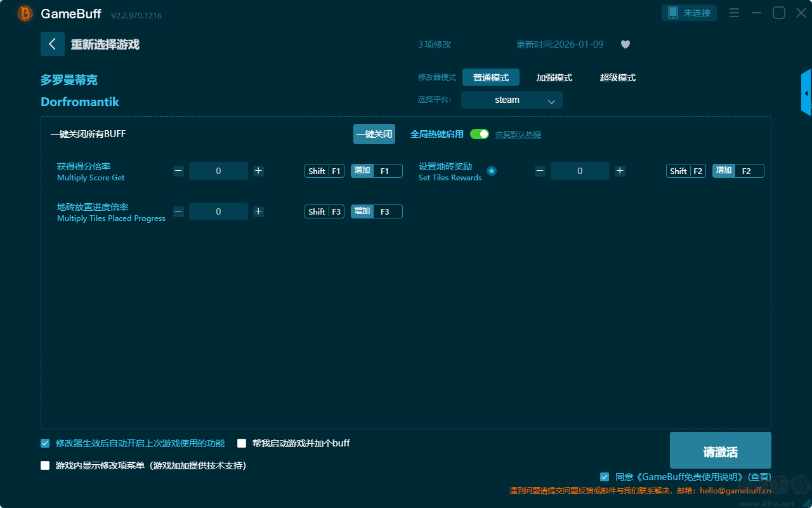Click the phone not-connected icon
This screenshot has height=508, width=812.
(x=673, y=13)
